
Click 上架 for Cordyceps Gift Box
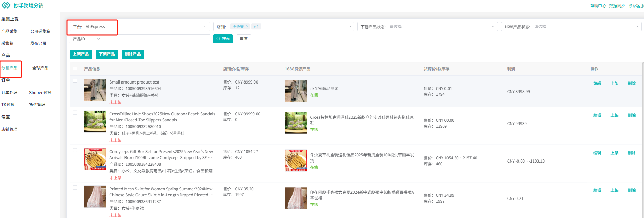615,153
